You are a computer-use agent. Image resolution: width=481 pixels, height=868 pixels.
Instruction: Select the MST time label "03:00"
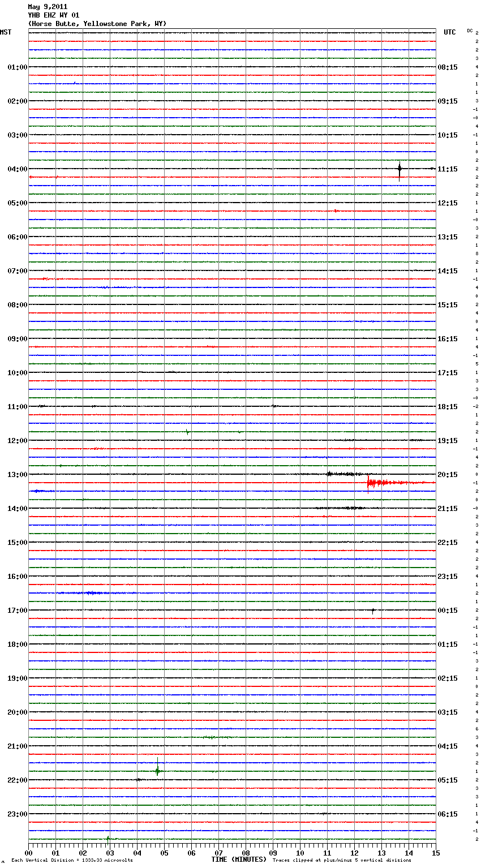[17, 135]
